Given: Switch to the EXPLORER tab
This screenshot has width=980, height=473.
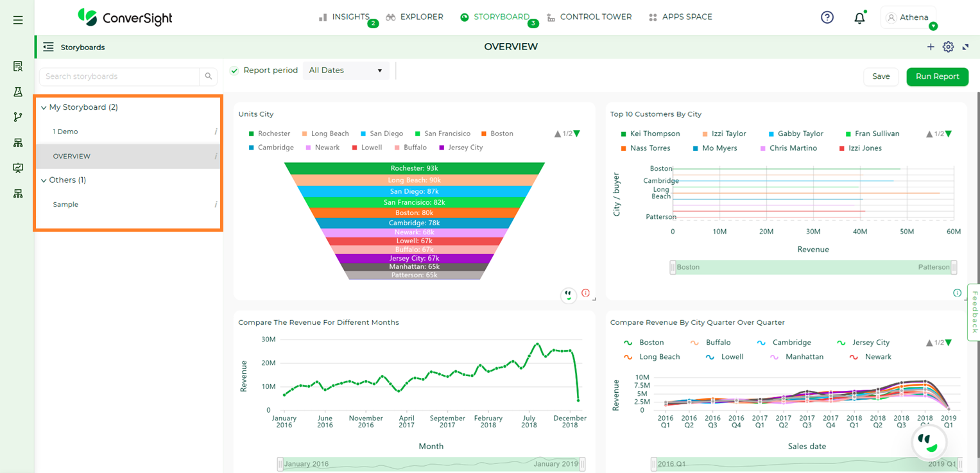Looking at the screenshot, I should tap(415, 17).
